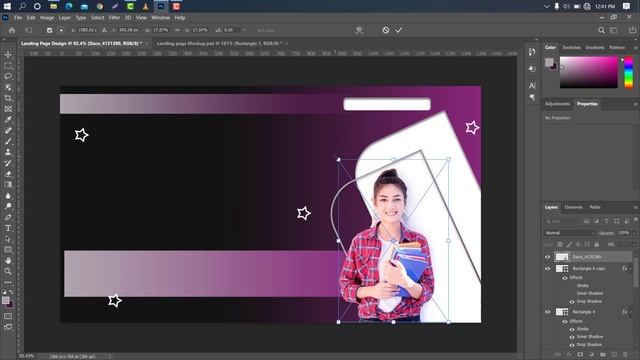Open Windows Start menu

(7, 6)
